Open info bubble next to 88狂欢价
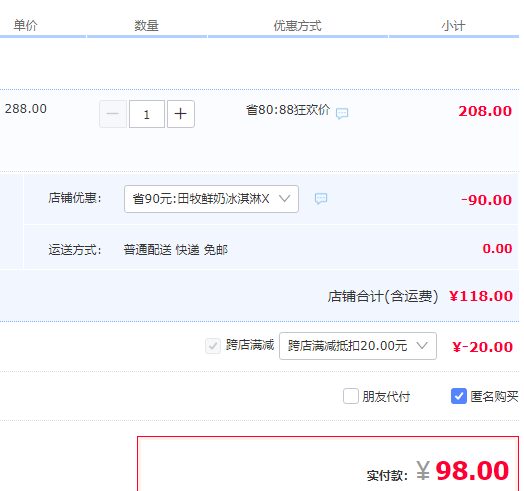The image size is (524, 491). pyautogui.click(x=342, y=114)
